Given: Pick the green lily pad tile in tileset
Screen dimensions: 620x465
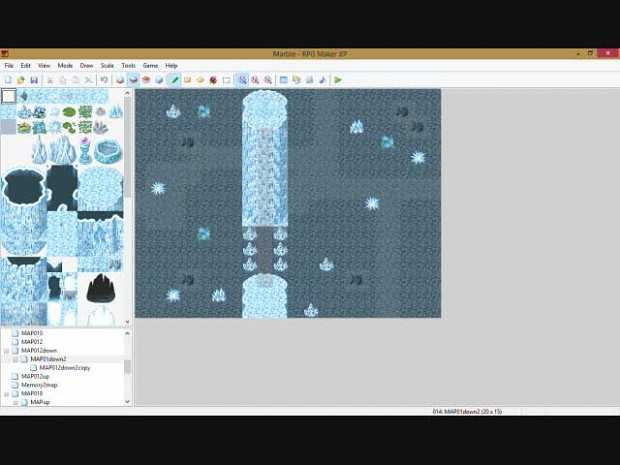Looking at the screenshot, I should pyautogui.click(x=69, y=112).
